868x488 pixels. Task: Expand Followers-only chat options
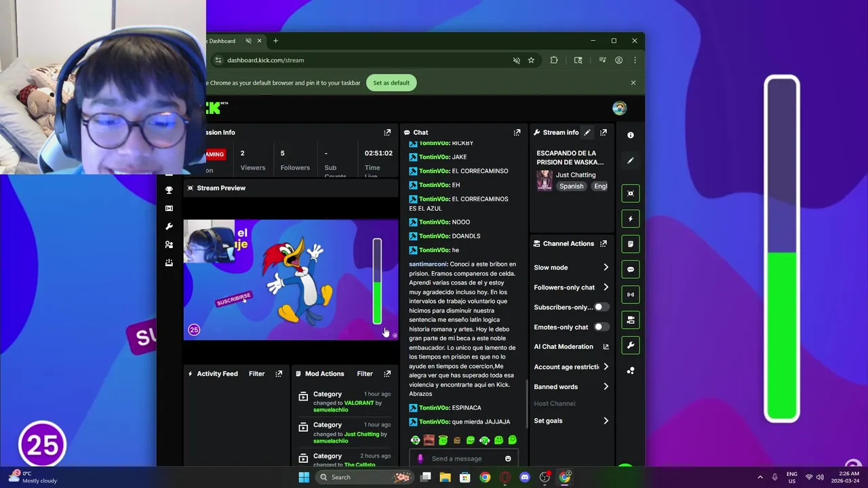click(x=572, y=287)
